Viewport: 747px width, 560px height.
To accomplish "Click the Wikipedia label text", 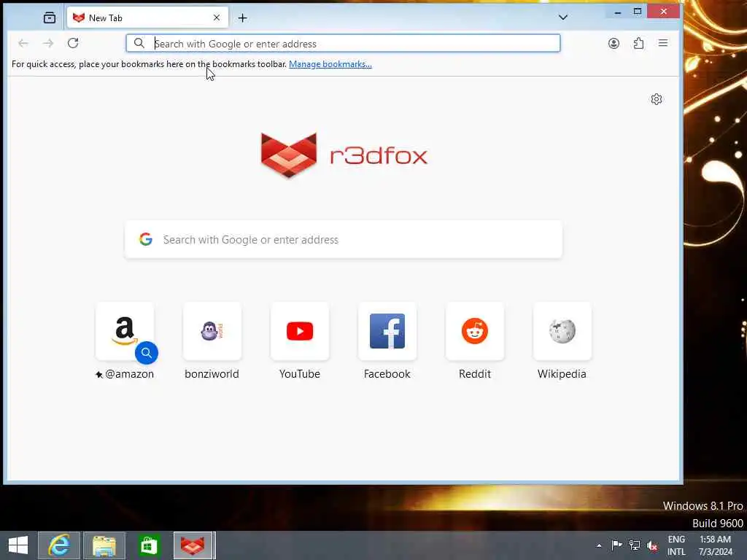I will coord(562,374).
